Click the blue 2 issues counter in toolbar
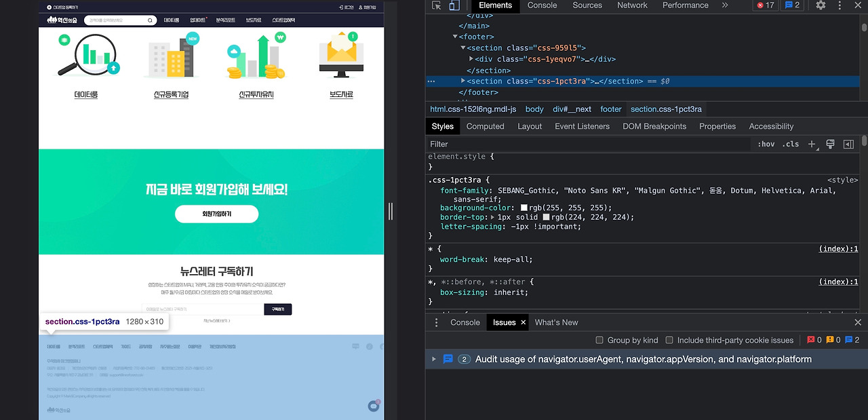Screen dimensions: 868x420 (792, 5)
